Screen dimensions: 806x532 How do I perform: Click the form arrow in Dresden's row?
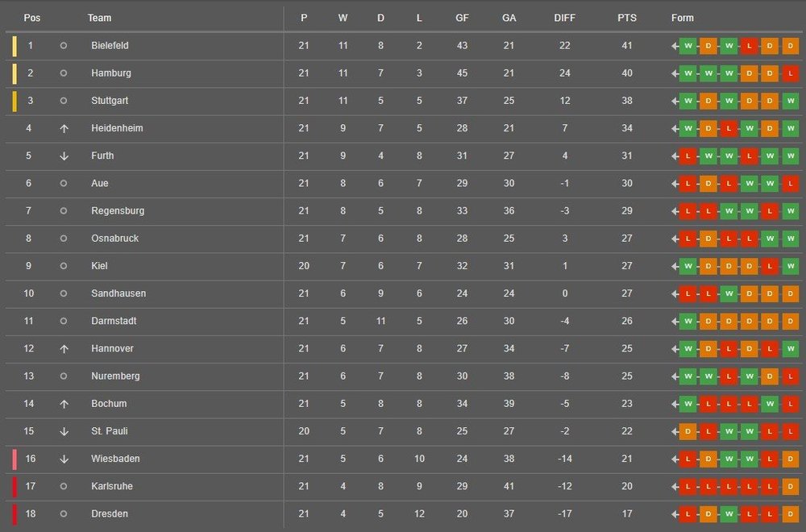[675, 514]
